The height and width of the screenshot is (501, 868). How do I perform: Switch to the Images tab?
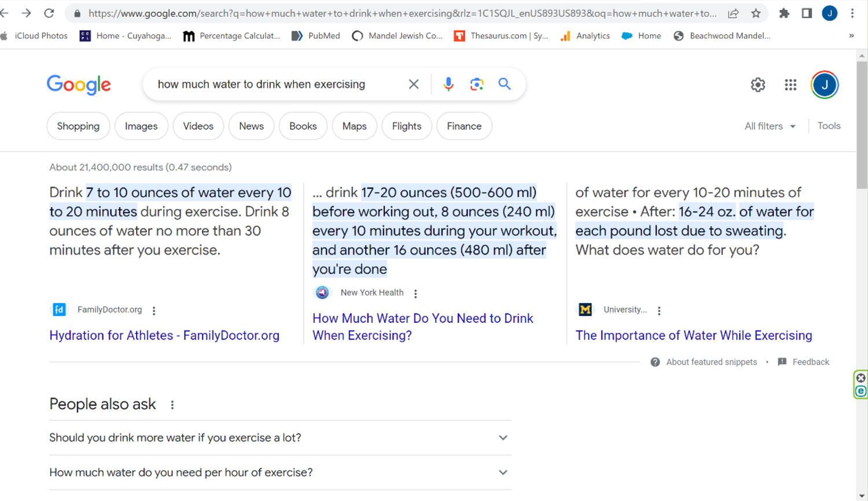click(x=141, y=126)
